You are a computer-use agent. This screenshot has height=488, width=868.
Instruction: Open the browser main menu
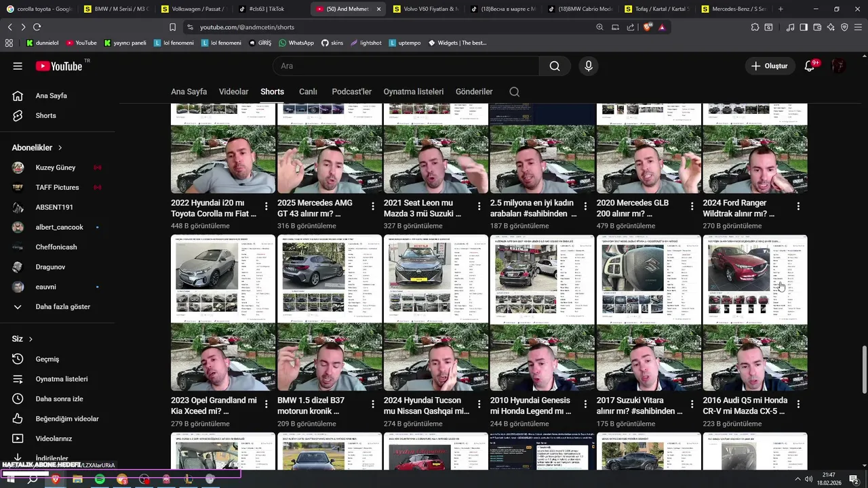pos(858,27)
